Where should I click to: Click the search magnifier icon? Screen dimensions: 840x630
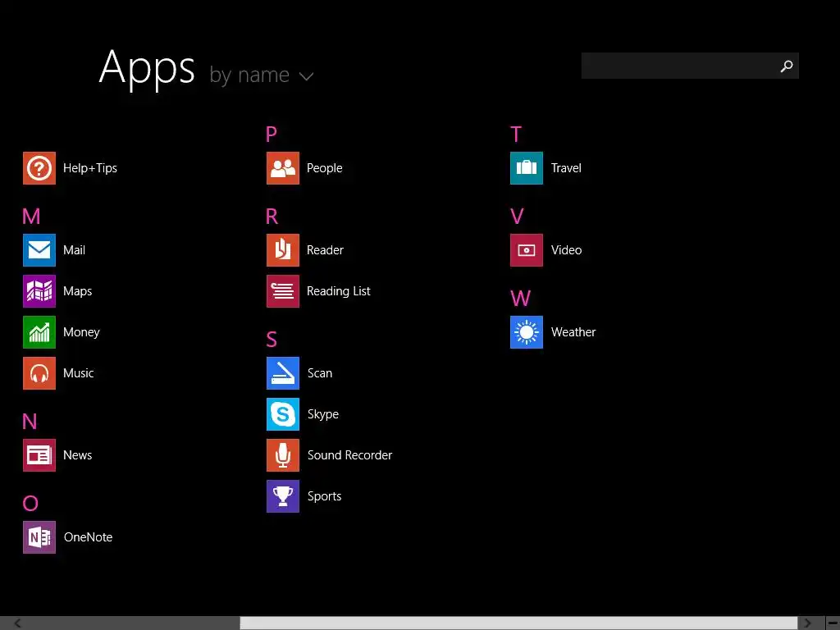[x=787, y=66]
